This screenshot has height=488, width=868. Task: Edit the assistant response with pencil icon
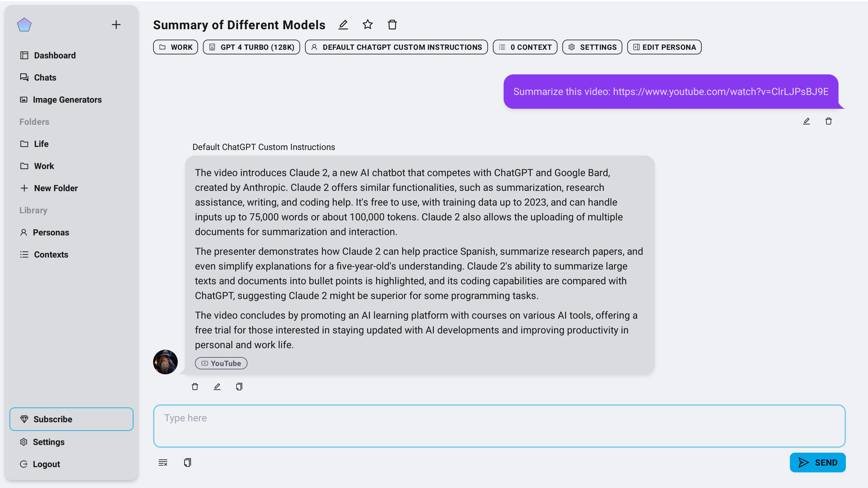[x=217, y=387]
